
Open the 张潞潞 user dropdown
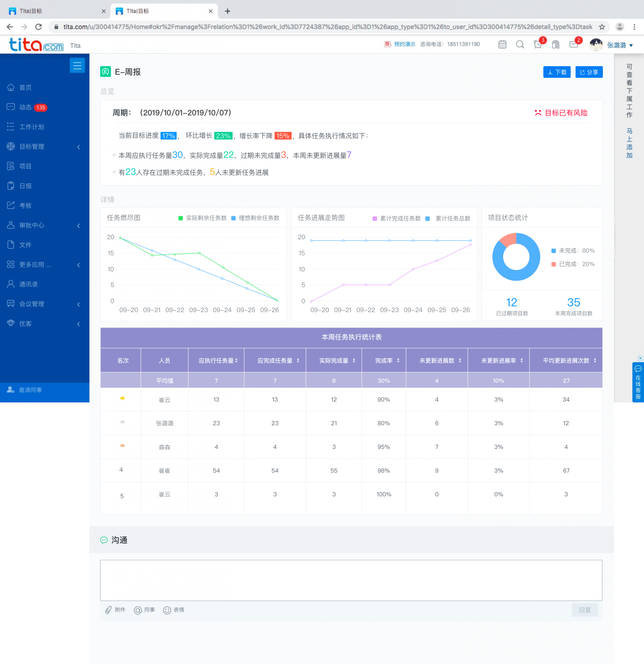tap(620, 45)
